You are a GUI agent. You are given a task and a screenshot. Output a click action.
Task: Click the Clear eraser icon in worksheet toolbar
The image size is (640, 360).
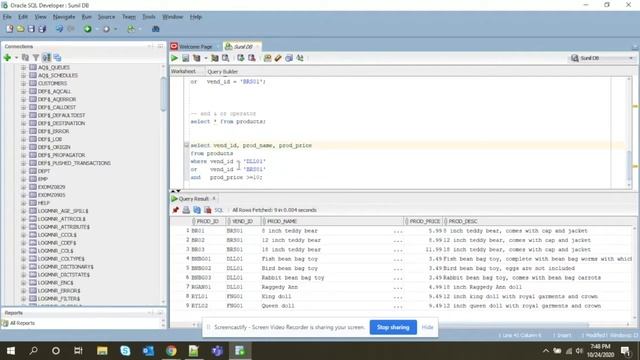click(x=278, y=58)
